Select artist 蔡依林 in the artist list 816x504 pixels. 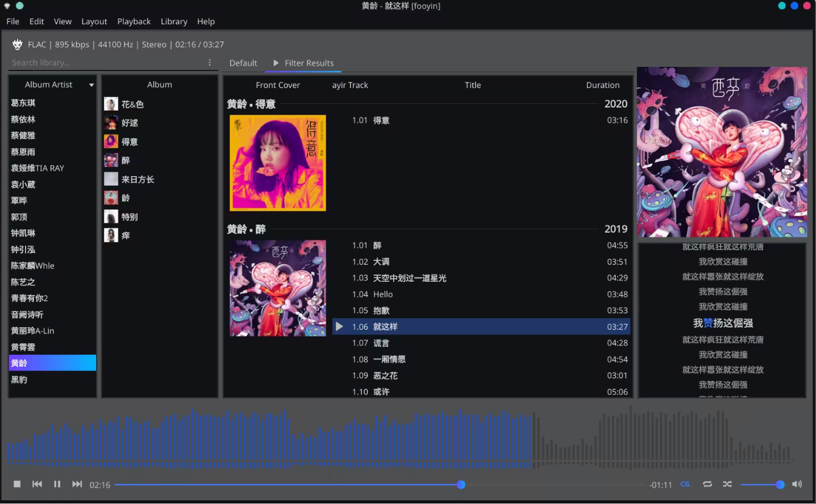click(x=23, y=120)
